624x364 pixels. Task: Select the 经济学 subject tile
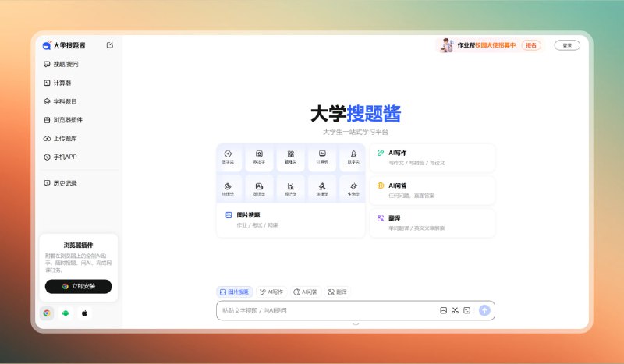pos(291,189)
